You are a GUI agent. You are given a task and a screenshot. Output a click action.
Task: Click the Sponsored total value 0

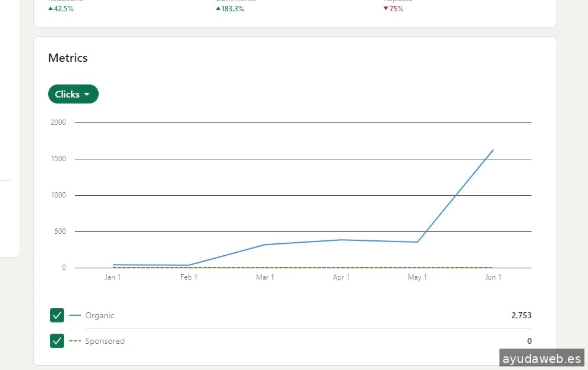pos(529,341)
